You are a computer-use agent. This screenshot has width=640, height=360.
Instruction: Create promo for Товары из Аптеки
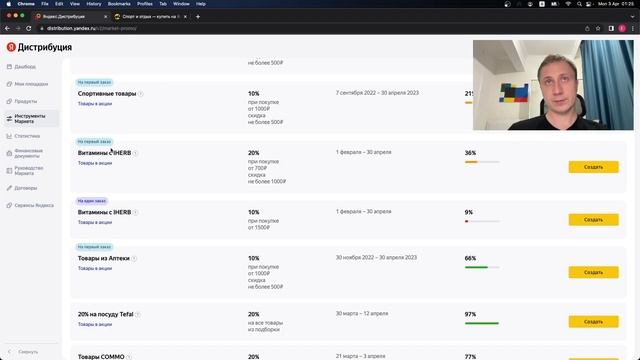coord(593,272)
